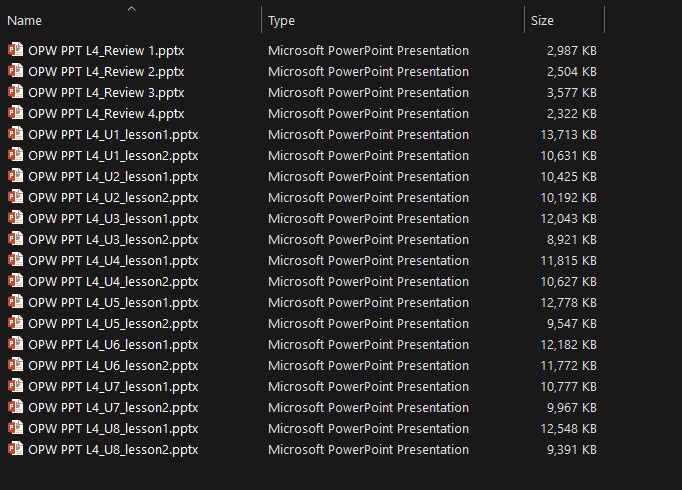
Task: Click PowerPoint icon for L4_U7_lesson1.pptx
Action: (x=16, y=386)
